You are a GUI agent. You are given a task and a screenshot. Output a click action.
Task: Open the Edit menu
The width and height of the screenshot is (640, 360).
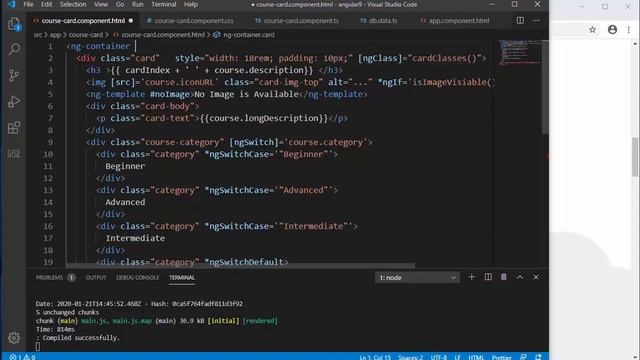[47, 4]
